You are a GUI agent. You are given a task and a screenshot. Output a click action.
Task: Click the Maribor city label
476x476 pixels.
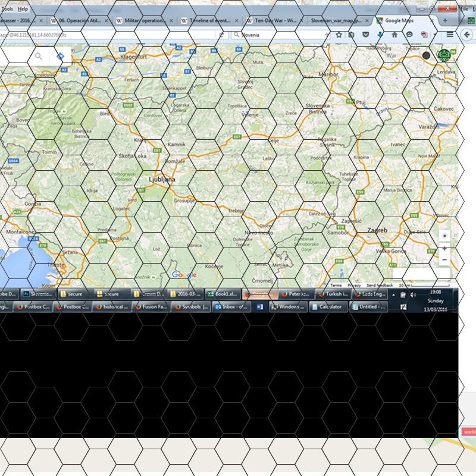coord(328,74)
